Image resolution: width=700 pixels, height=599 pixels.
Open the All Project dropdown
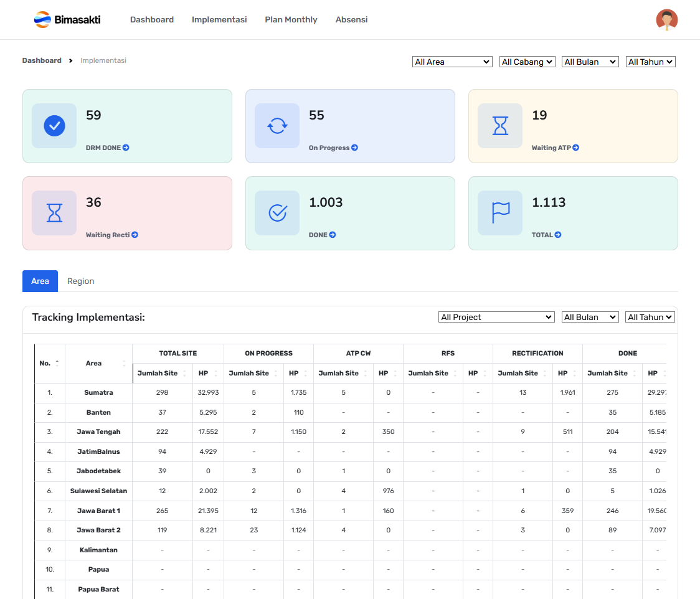click(496, 317)
